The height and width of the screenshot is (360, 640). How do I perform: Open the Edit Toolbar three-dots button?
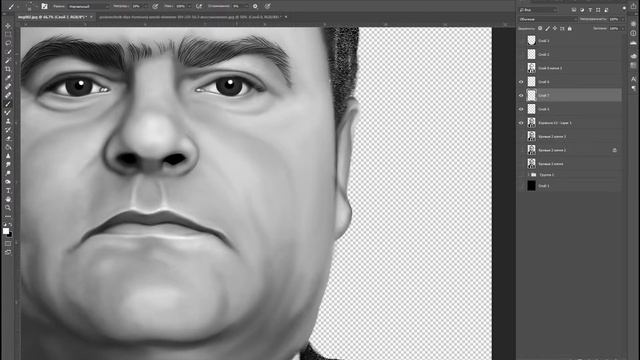[8, 216]
